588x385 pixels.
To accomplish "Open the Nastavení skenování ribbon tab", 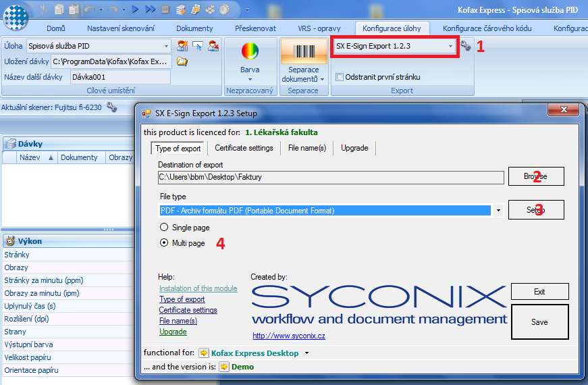I will point(121,28).
